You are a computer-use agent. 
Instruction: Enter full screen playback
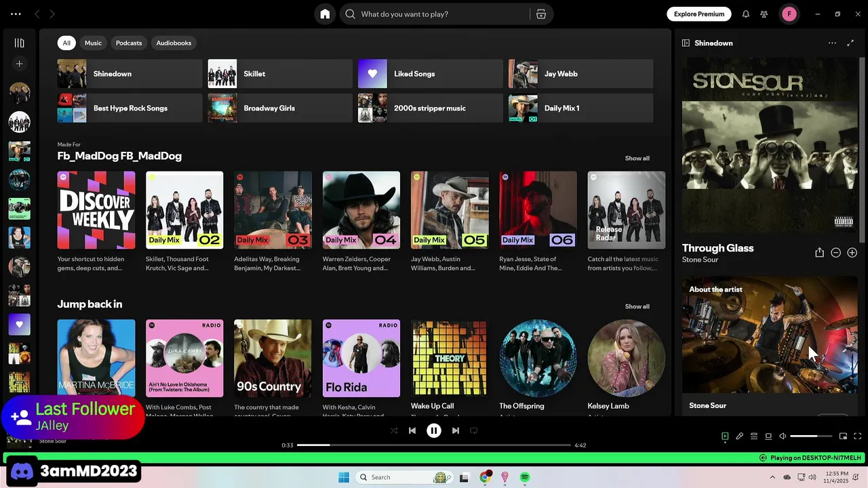[857, 436]
